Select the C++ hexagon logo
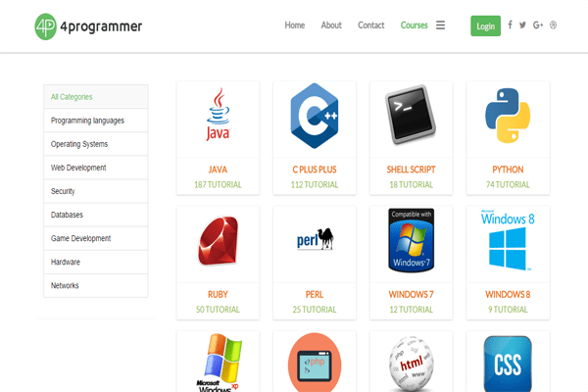The height and width of the screenshot is (392, 588). point(314,116)
